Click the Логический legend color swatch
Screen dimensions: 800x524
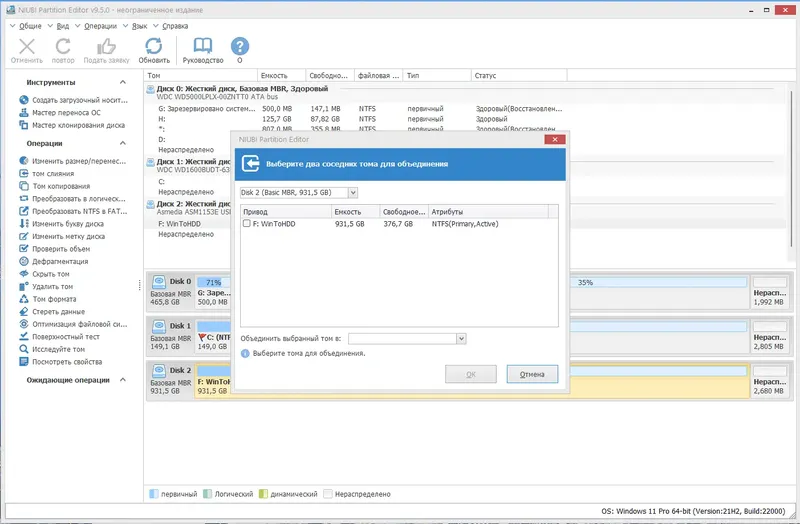point(207,494)
